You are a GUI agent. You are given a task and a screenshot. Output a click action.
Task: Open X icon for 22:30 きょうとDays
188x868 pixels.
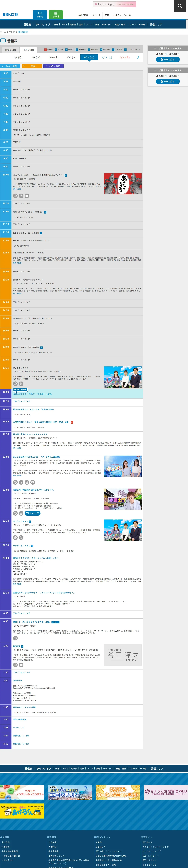pos(21,537)
